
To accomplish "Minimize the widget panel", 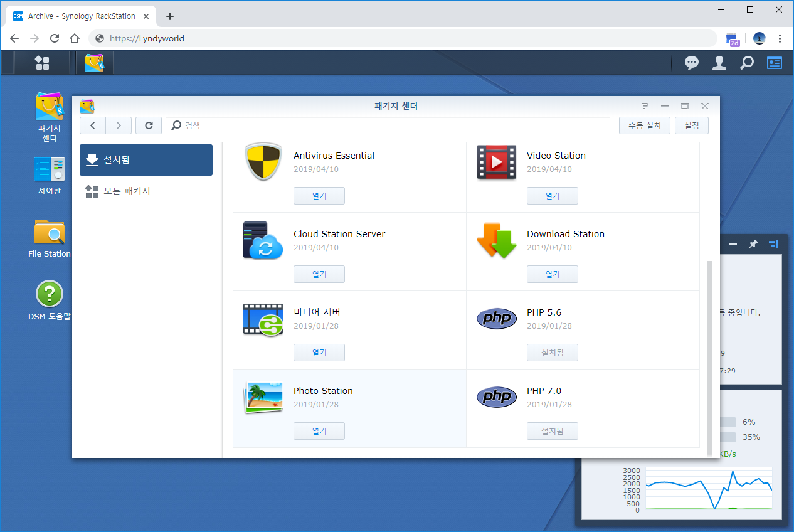I will pyautogui.click(x=733, y=244).
